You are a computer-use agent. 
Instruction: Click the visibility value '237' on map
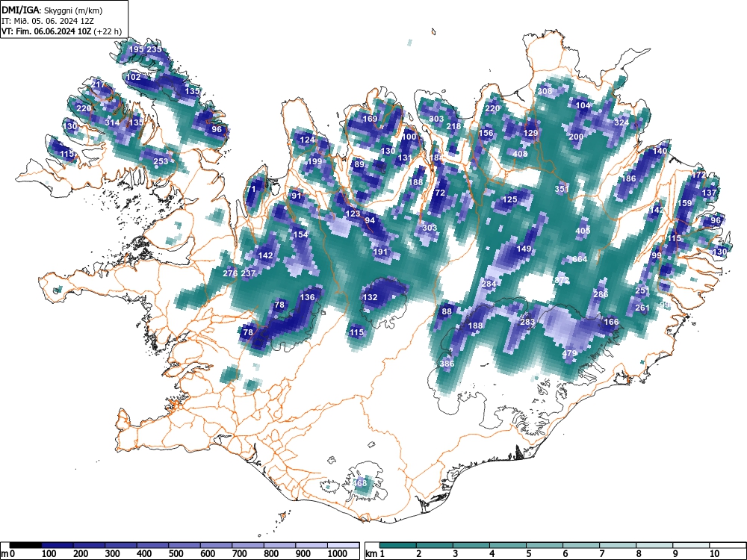(248, 273)
